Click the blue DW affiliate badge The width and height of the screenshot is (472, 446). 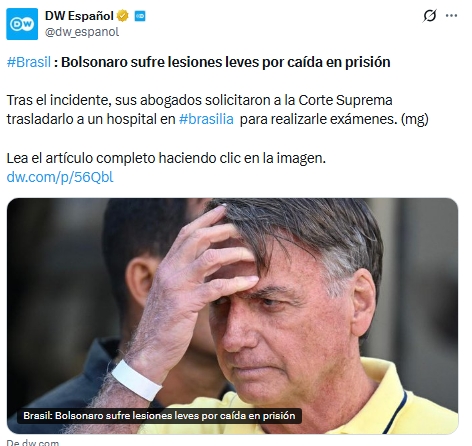pos(140,16)
